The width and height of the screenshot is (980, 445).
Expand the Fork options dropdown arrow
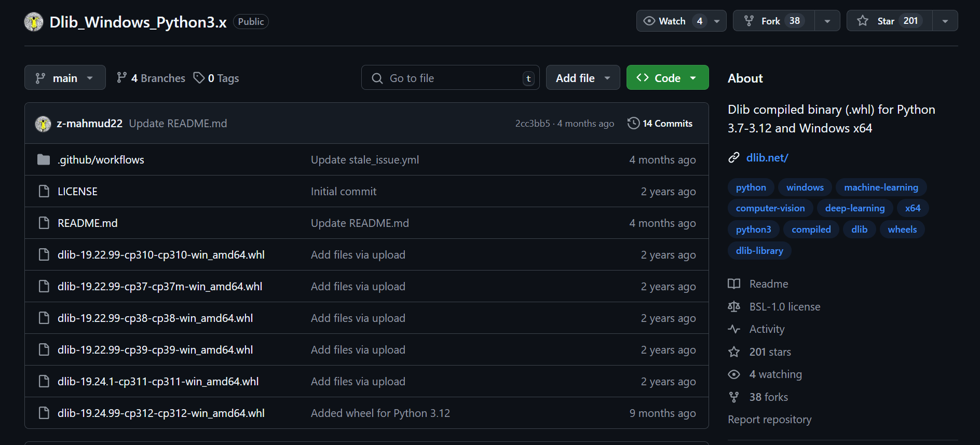coord(827,21)
